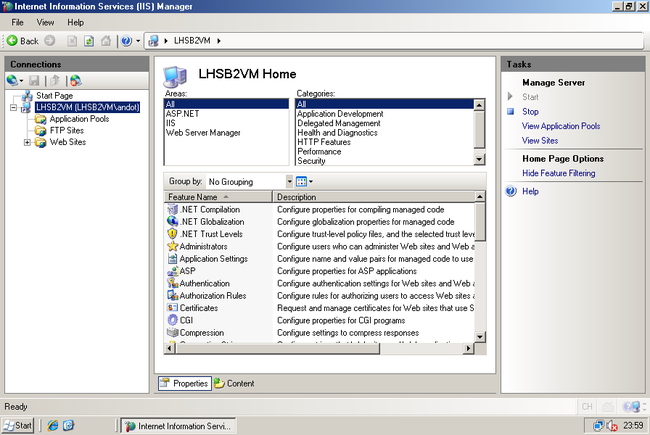Select FTP Sites tree item
Viewport: 650px width, 435px height.
point(67,131)
